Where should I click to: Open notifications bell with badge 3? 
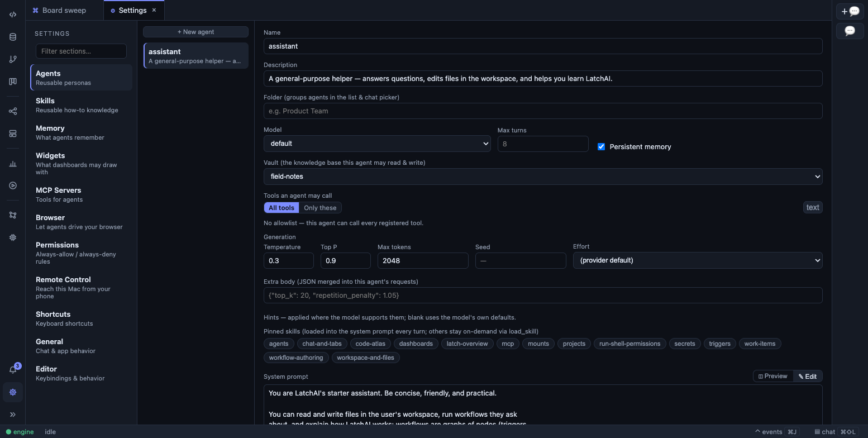(x=13, y=369)
